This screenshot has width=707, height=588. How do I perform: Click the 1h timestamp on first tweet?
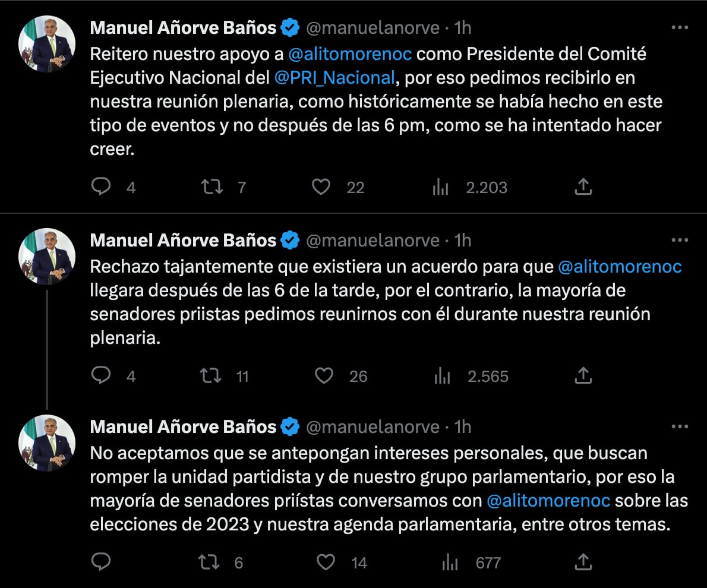coord(460,26)
